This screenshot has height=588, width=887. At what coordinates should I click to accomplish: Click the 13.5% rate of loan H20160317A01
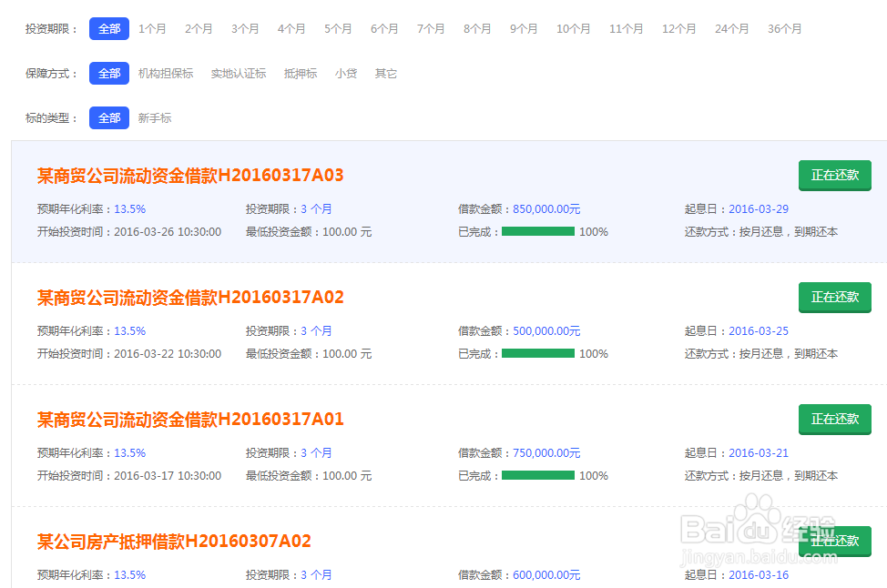pos(129,453)
